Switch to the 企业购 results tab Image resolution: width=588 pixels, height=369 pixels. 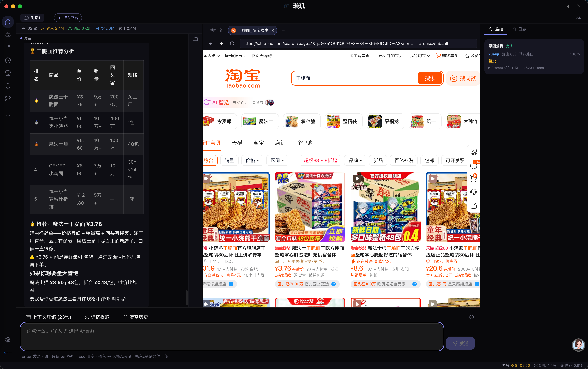[x=304, y=143]
